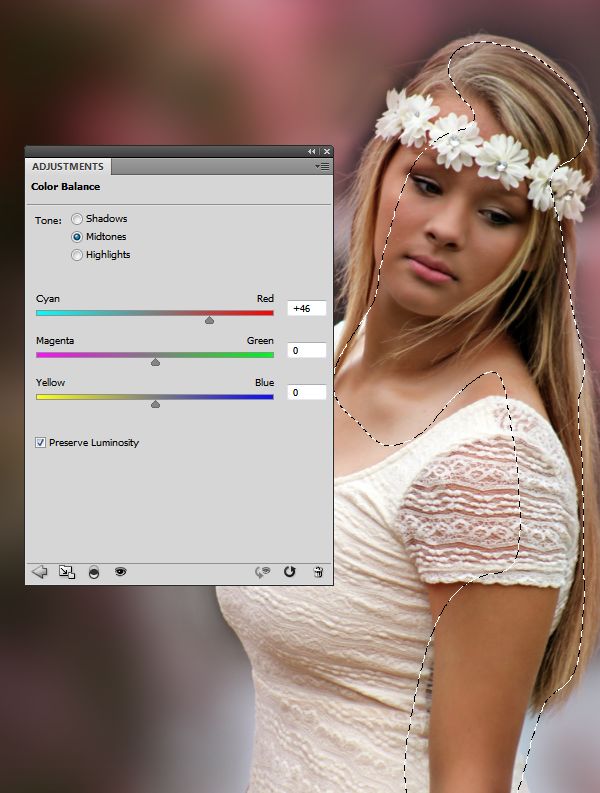Delete this adjustment layer trash icon
Viewport: 600px width, 793px height.
click(318, 572)
